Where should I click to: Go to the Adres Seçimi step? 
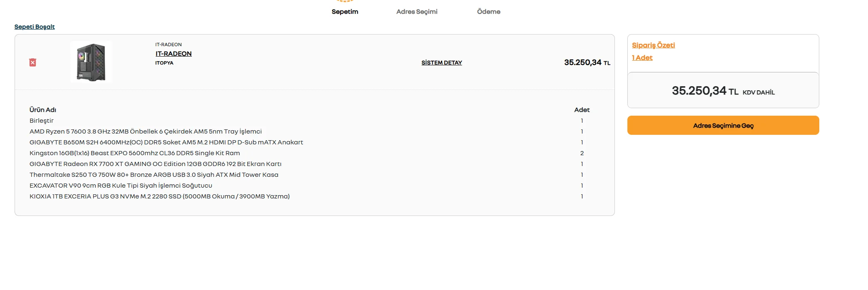tap(417, 12)
